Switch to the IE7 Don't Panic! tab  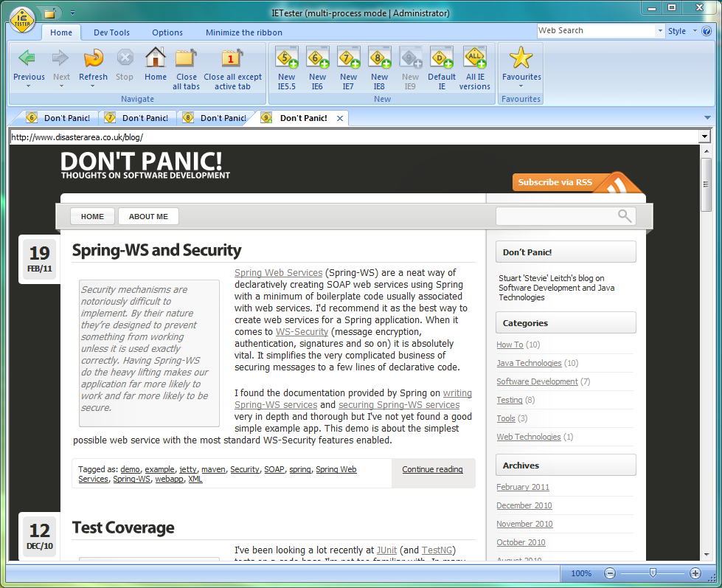(x=136, y=118)
